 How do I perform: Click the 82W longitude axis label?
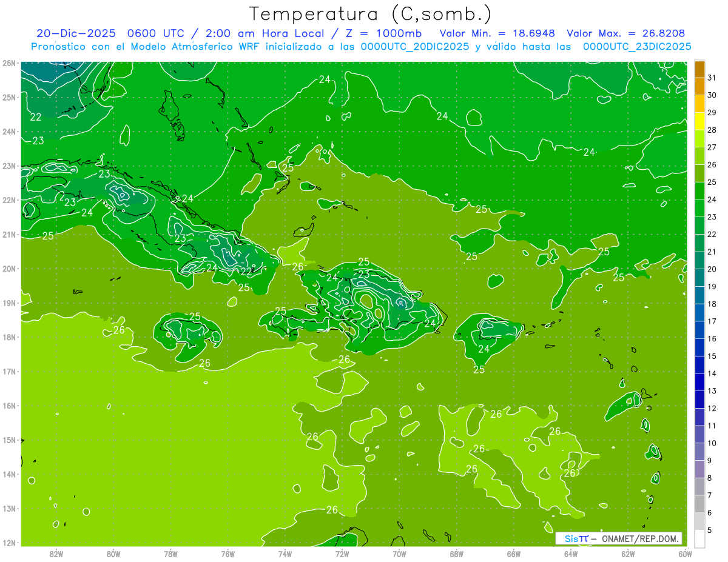(x=56, y=553)
